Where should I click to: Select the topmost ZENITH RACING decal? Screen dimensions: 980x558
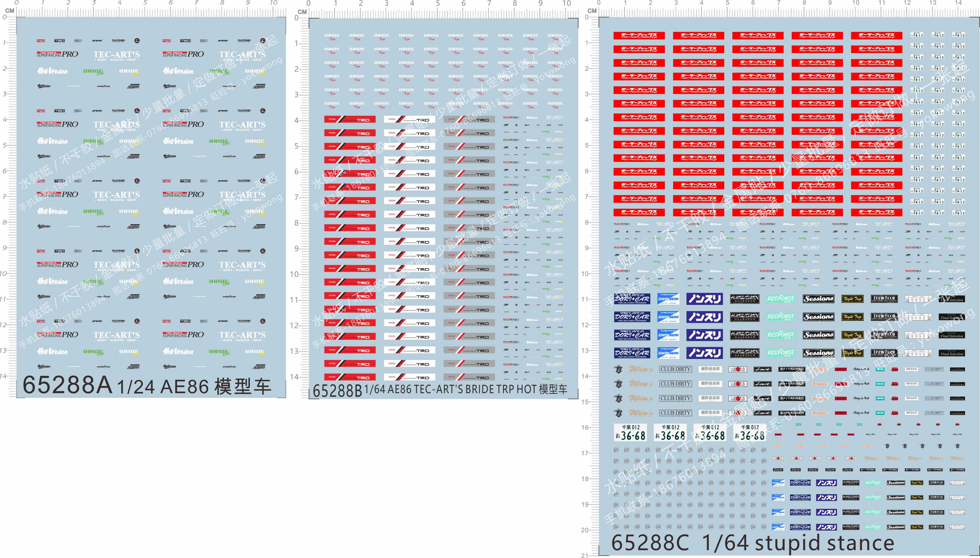[x=668, y=299]
